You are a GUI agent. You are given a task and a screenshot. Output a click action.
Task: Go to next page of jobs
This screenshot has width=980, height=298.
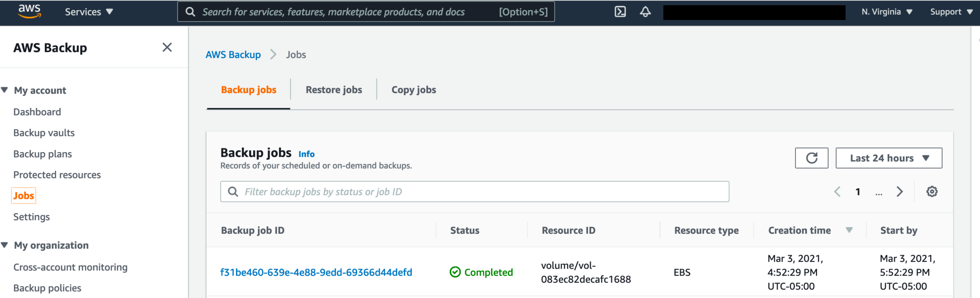(x=899, y=192)
